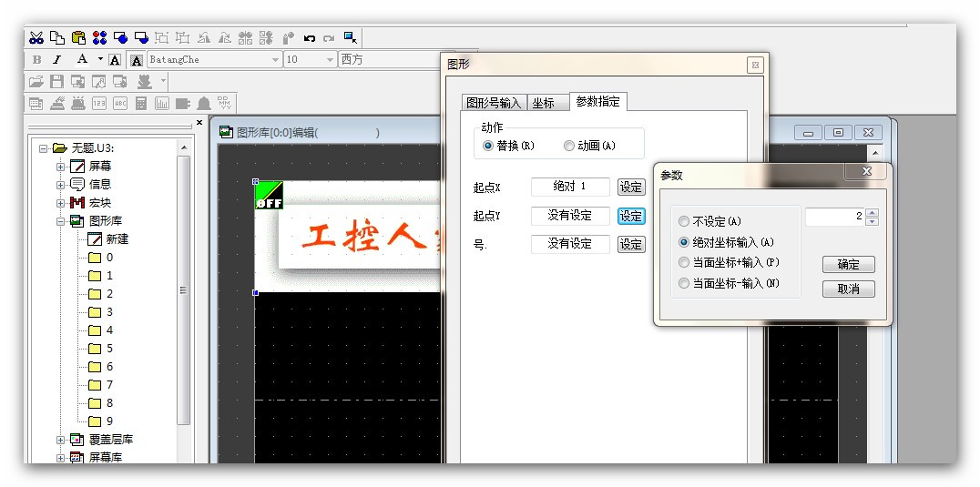Image resolution: width=980 pixels, height=487 pixels.
Task: Click the Open folder icon
Action: 36,81
